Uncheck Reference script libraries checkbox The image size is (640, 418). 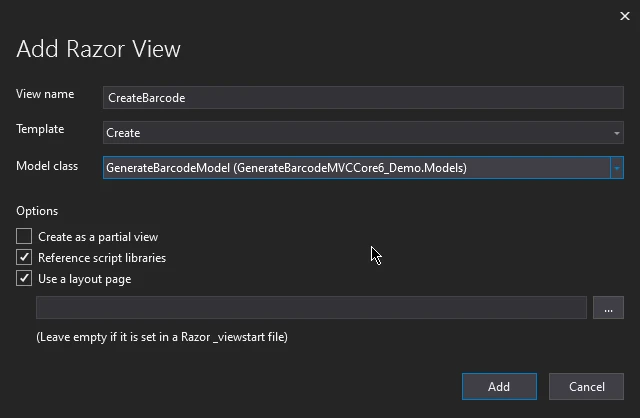(24, 258)
